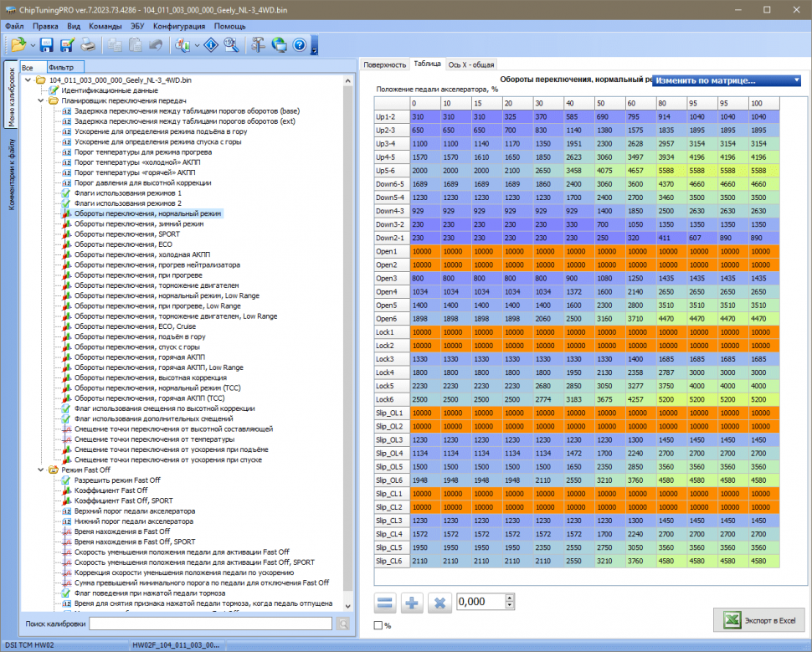Open the 'Команды' menu
812x652 pixels.
pos(105,26)
